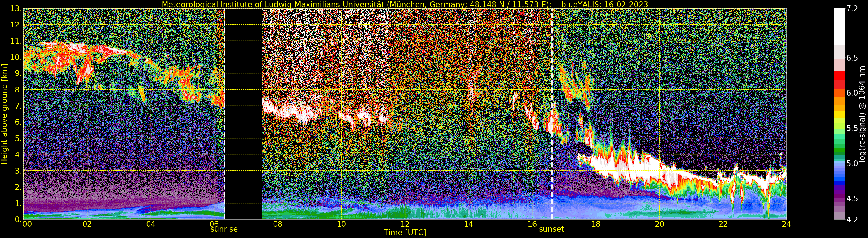The width and height of the screenshot is (868, 238).
Task: Click the colorbar tick value 6.0
Action: (x=852, y=93)
